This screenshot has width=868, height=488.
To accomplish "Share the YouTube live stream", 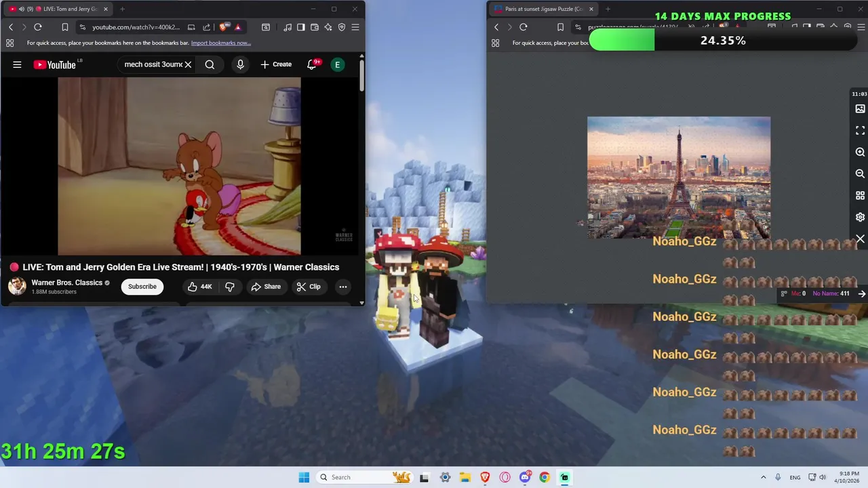I will tap(266, 287).
